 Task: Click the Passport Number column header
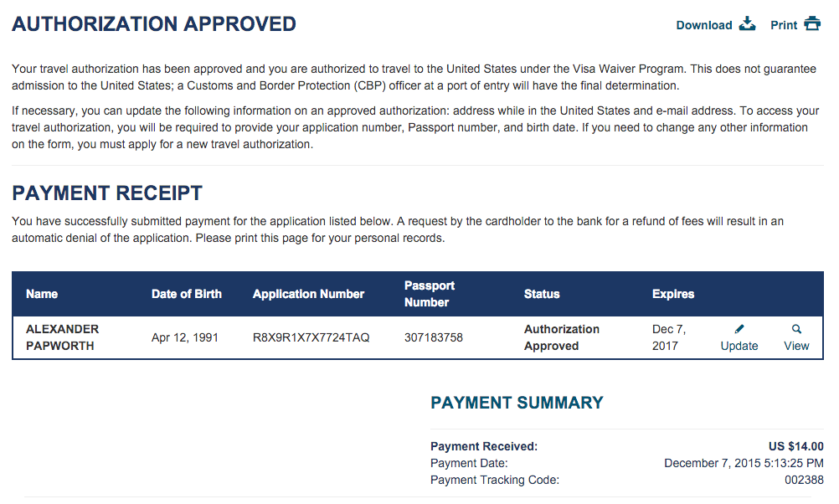point(430,294)
